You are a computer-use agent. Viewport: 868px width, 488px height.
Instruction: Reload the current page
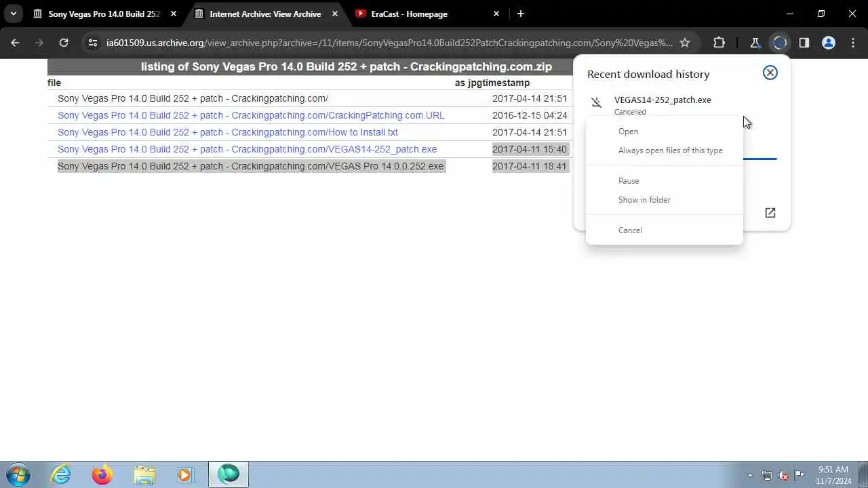64,43
